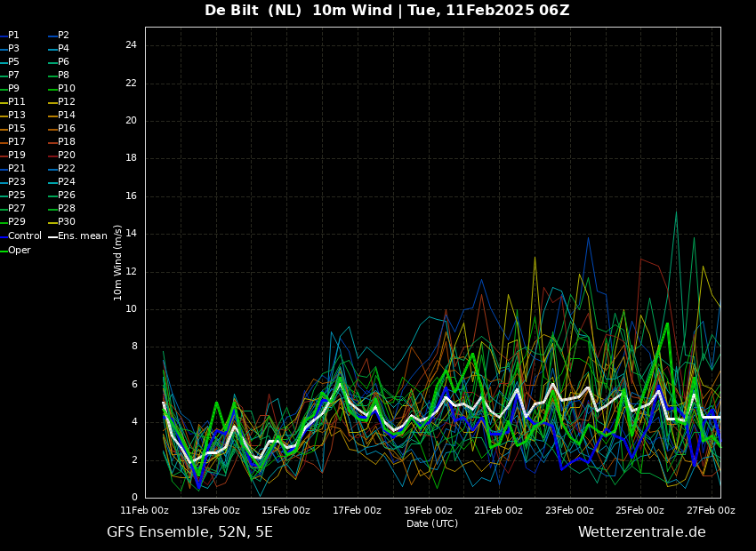Image resolution: width=756 pixels, height=551 pixels.
Task: Click the 27Feb 00z x-axis label
Action: (712, 510)
